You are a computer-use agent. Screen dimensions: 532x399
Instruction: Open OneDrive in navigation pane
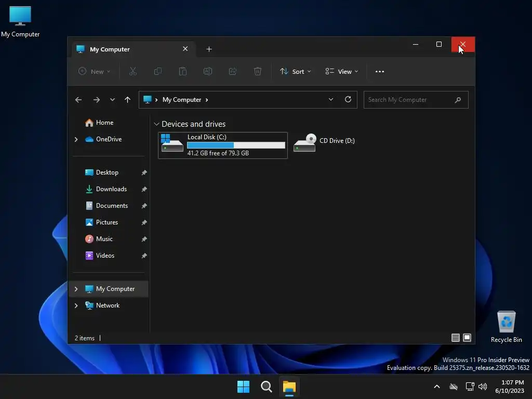103,139
